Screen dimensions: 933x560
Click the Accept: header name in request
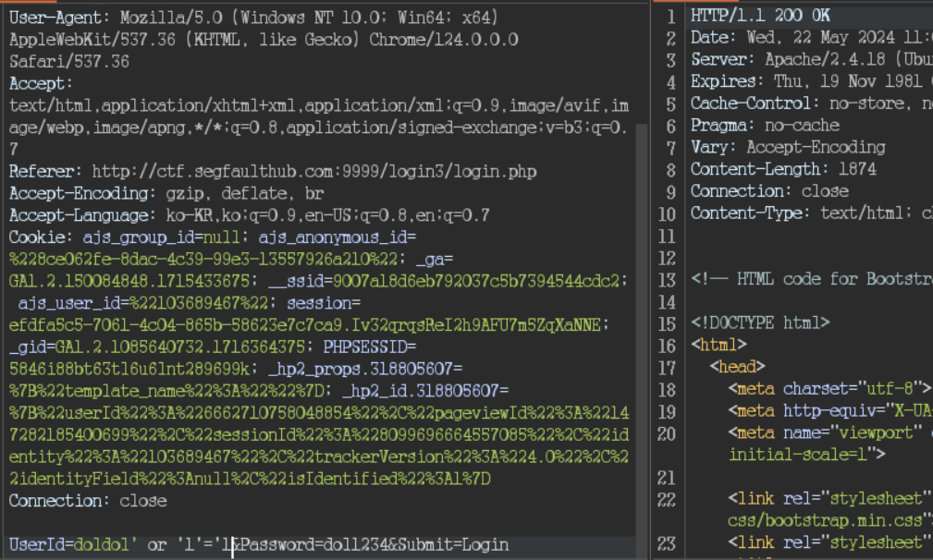tap(40, 83)
